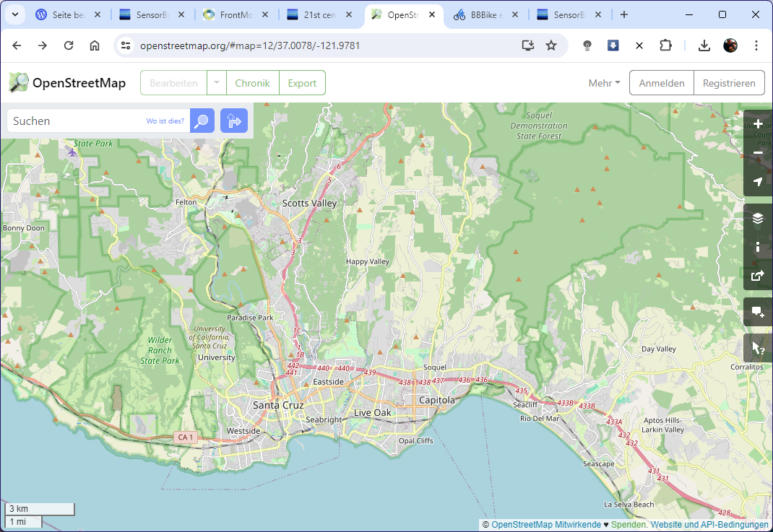The width and height of the screenshot is (773, 532).
Task: Open the map layers panel icon
Action: coord(757,218)
